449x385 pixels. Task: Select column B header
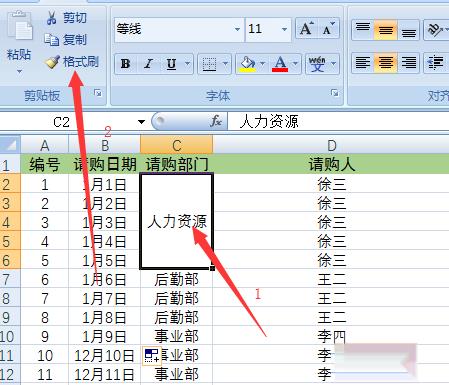click(x=104, y=145)
